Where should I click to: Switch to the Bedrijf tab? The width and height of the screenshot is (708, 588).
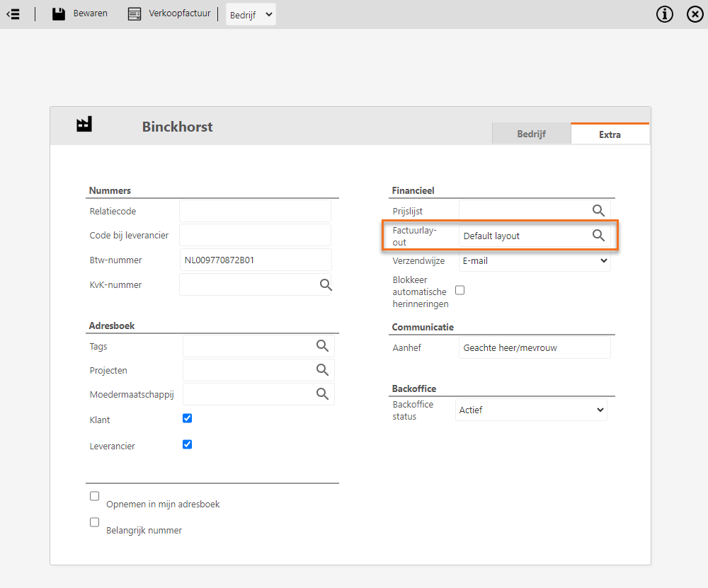pyautogui.click(x=531, y=134)
